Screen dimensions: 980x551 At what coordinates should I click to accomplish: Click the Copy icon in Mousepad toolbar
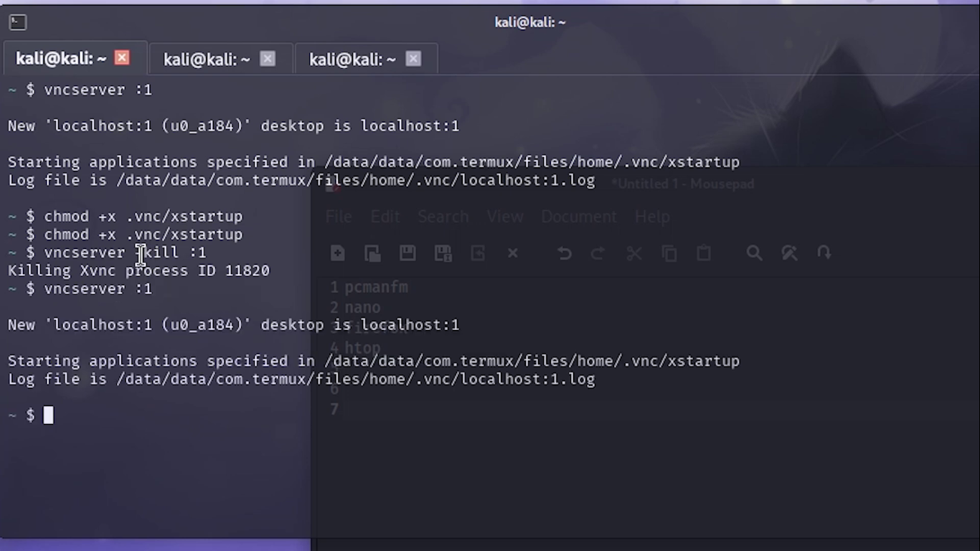(669, 253)
